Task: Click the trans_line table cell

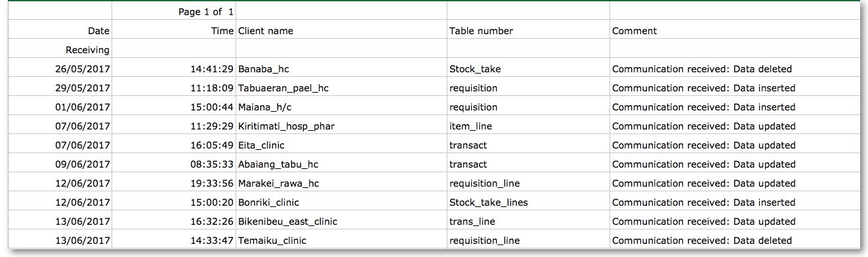Action: [x=528, y=222]
